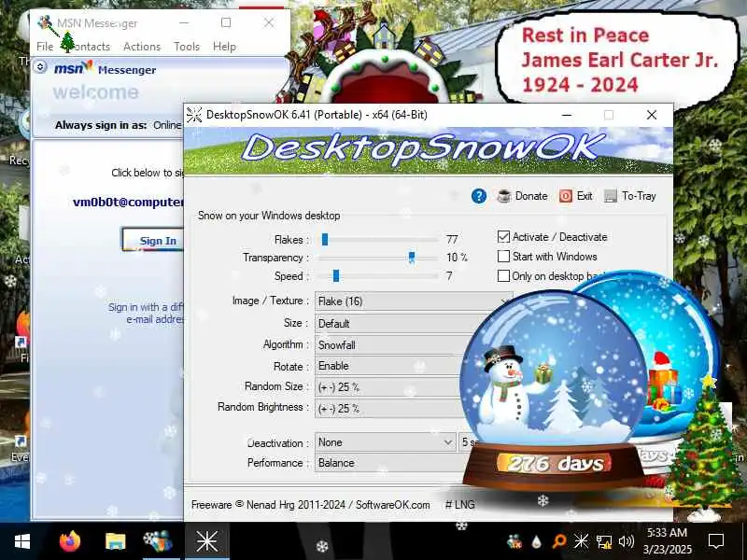This screenshot has height=560, width=747.
Task: Click the vm0b0t@computer account name in MSN
Action: [129, 202]
